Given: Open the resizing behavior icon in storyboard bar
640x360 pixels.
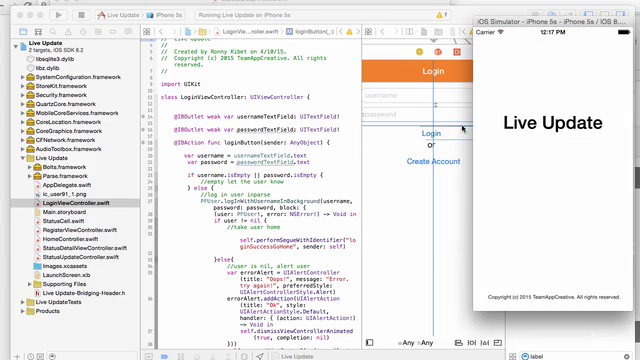Looking at the screenshot, I should (x=498, y=343).
